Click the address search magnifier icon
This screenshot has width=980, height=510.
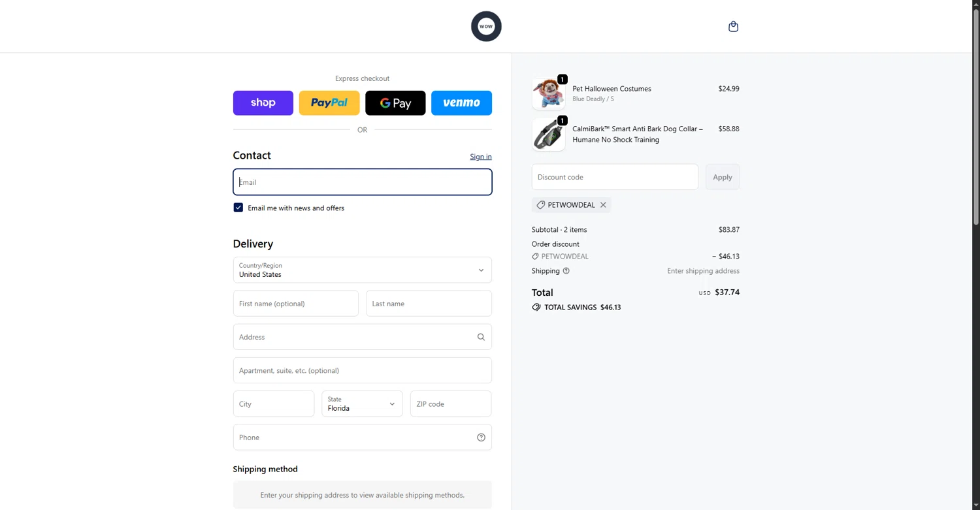(481, 337)
